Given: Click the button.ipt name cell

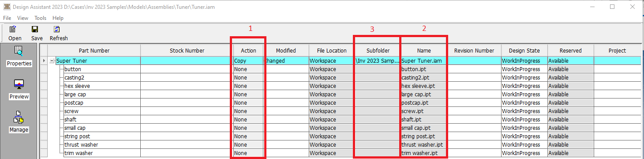Looking at the screenshot, I should (424, 69).
